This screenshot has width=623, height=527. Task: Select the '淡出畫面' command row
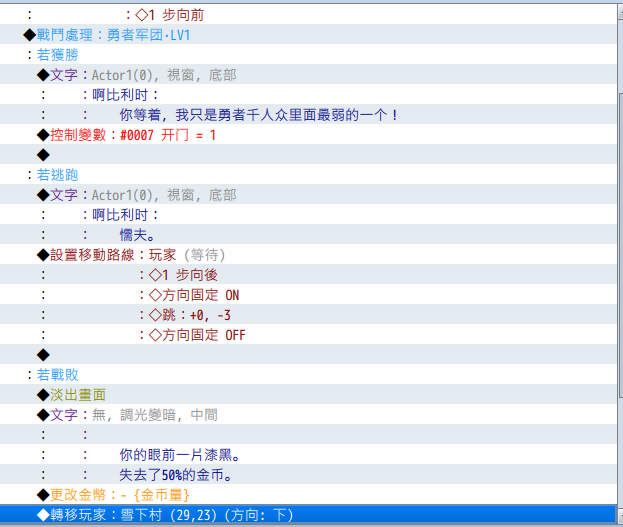pyautogui.click(x=308, y=395)
